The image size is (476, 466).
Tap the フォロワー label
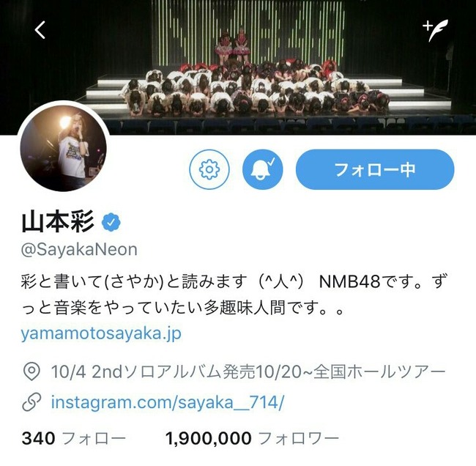(x=299, y=438)
